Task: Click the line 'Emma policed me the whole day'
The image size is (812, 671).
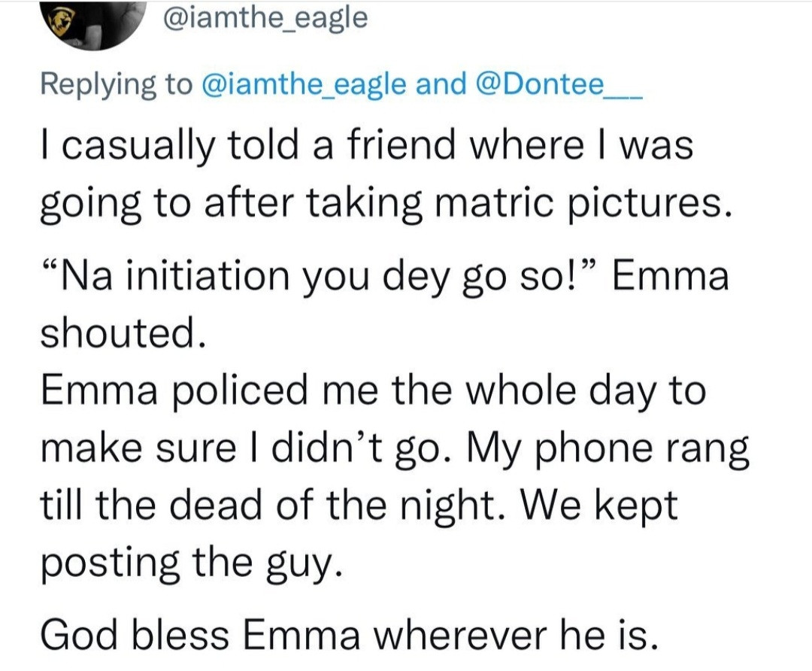Action: [372, 392]
